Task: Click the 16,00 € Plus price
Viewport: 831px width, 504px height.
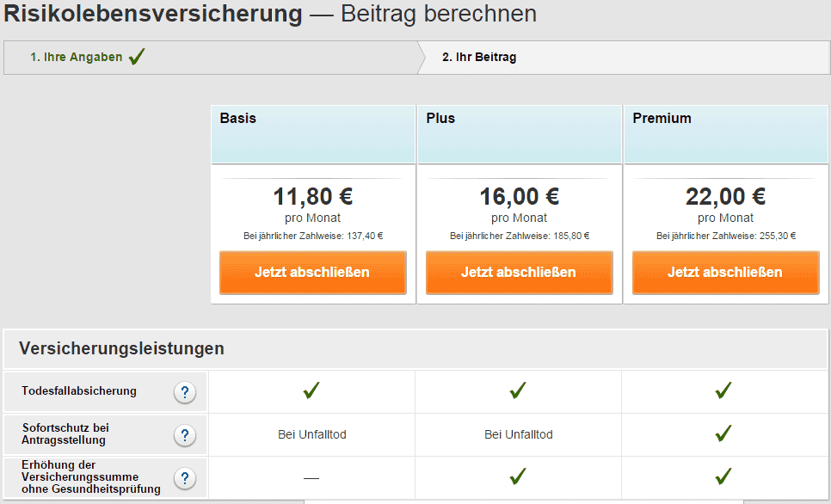Action: tap(519, 197)
